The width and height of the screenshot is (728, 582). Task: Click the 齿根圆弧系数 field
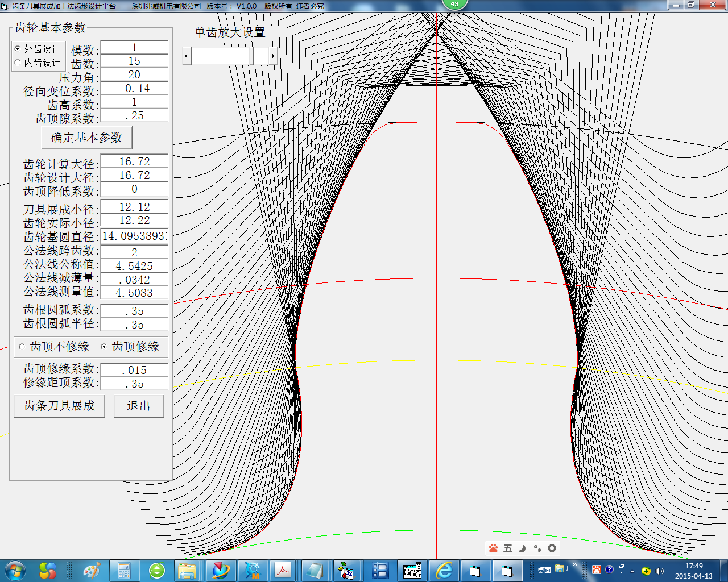coord(134,311)
